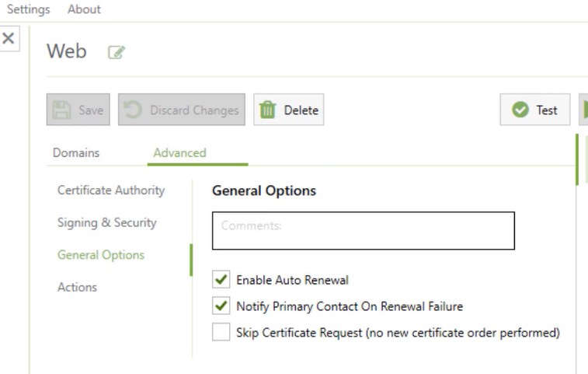Select General Options in the side list

[x=101, y=255]
